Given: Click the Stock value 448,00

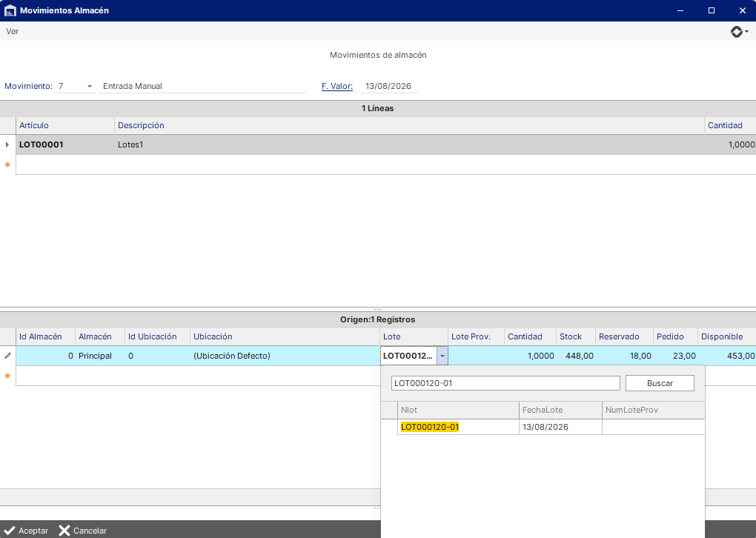Looking at the screenshot, I should (x=576, y=356).
